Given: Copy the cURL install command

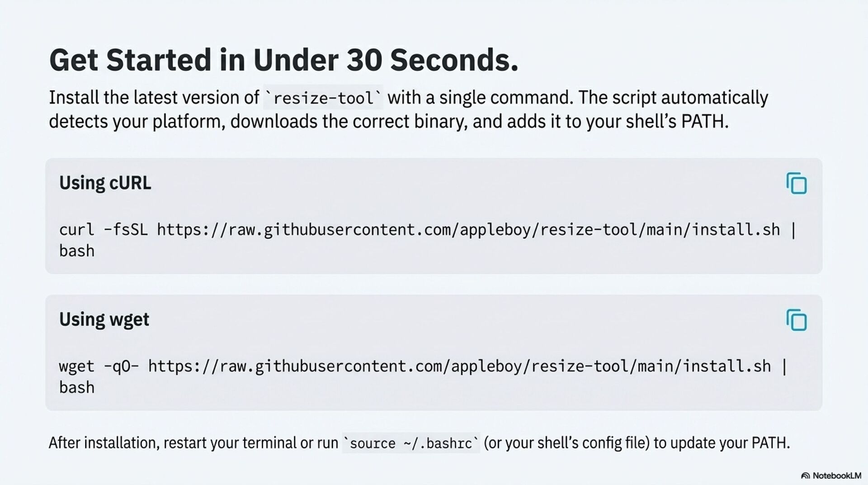Looking at the screenshot, I should 796,183.
